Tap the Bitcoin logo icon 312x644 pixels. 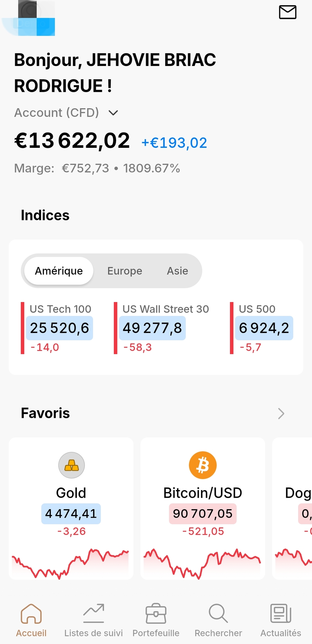203,465
